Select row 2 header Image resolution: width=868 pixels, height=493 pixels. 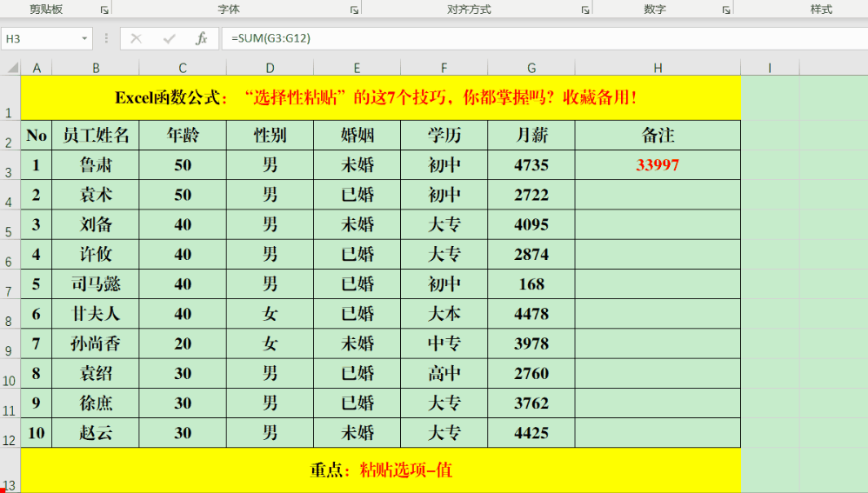click(10, 136)
